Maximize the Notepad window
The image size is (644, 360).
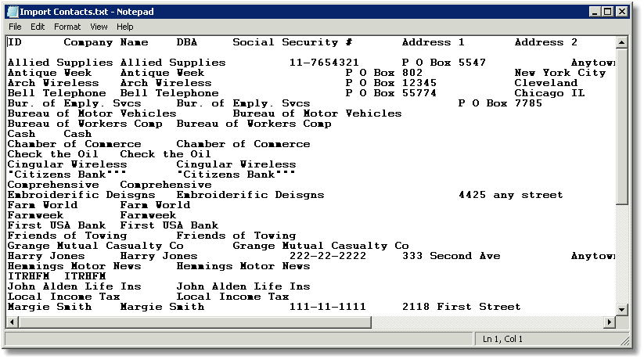point(608,12)
